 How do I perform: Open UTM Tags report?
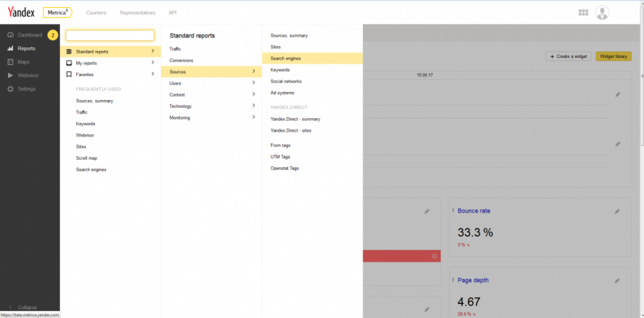[280, 157]
